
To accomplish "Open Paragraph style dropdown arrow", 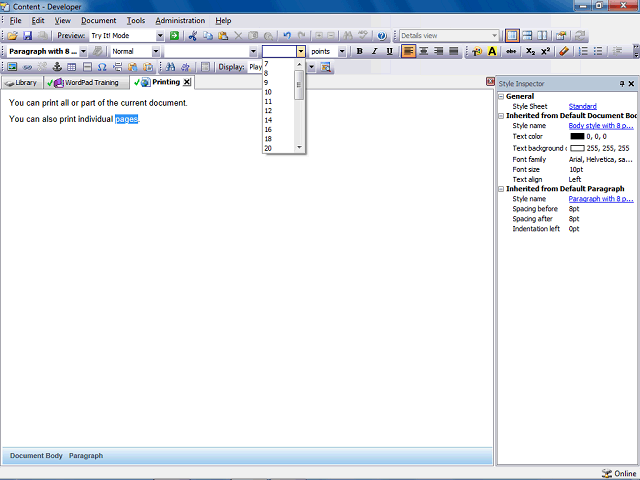I will [83, 51].
